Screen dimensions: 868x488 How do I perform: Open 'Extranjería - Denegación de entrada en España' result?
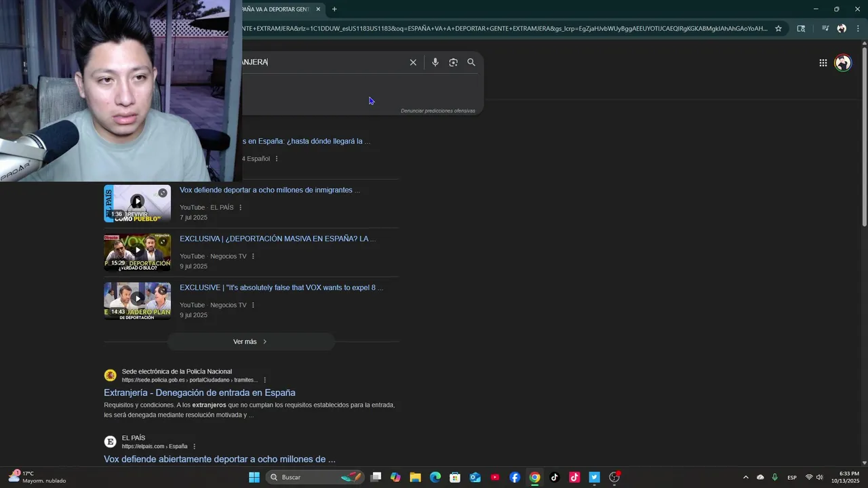[x=199, y=392]
